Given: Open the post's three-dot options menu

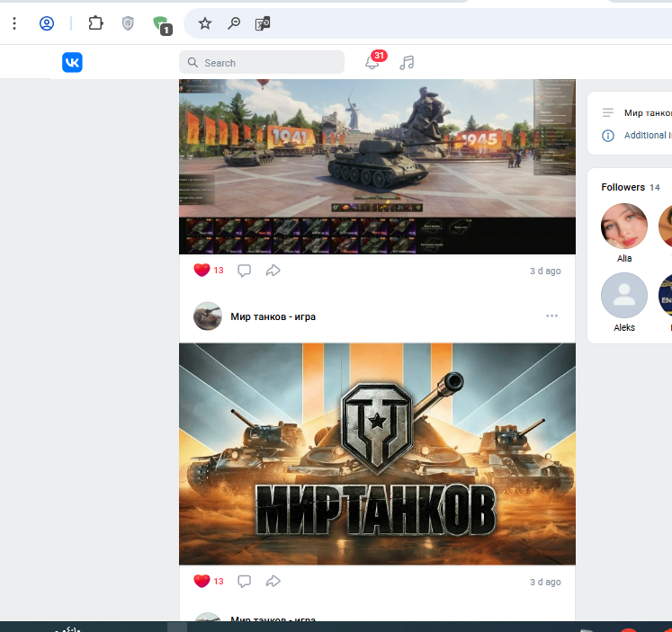Looking at the screenshot, I should [551, 316].
